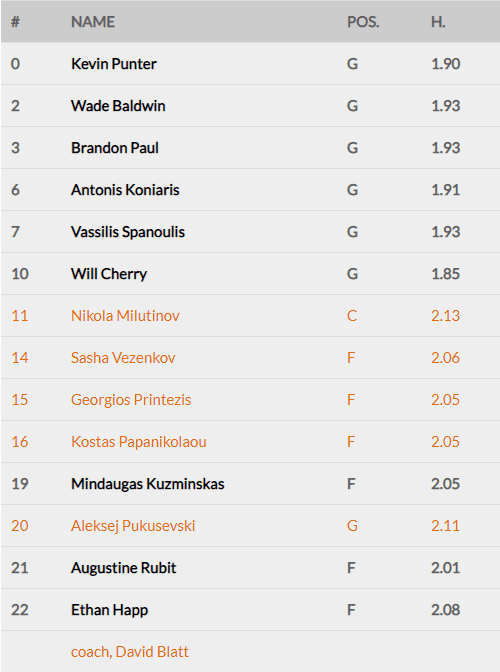Click the NAME column header
500x672 pixels.
(93, 22)
